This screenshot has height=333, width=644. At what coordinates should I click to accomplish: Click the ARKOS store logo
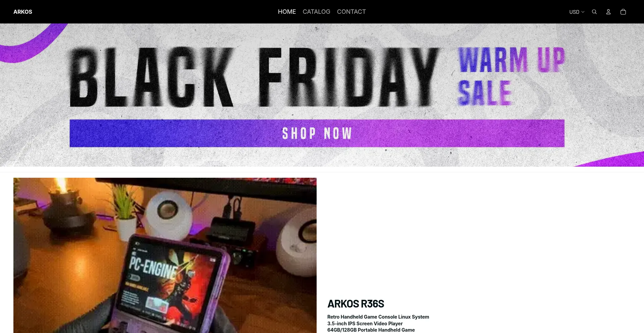point(23,12)
